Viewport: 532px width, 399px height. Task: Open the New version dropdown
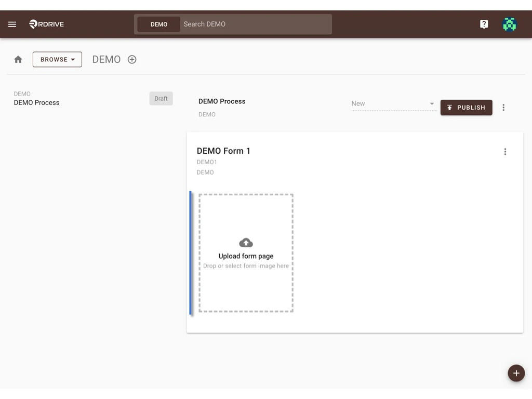point(393,103)
